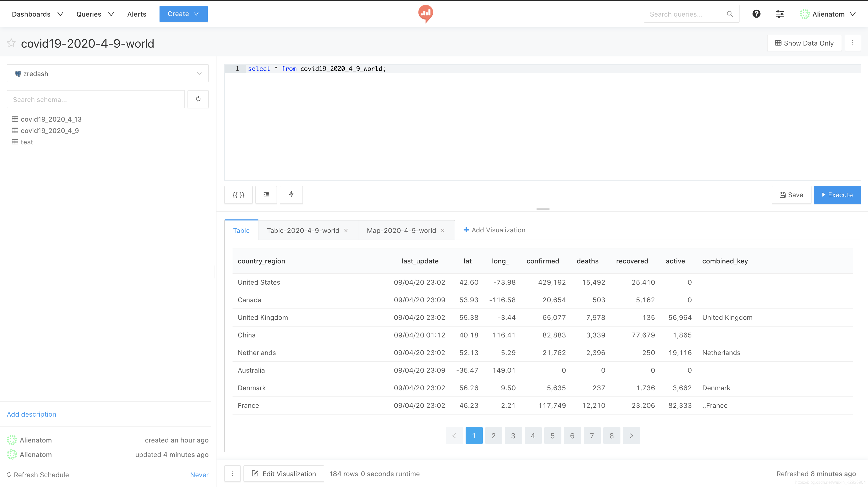
Task: Open the help question mark icon
Action: pyautogui.click(x=756, y=14)
